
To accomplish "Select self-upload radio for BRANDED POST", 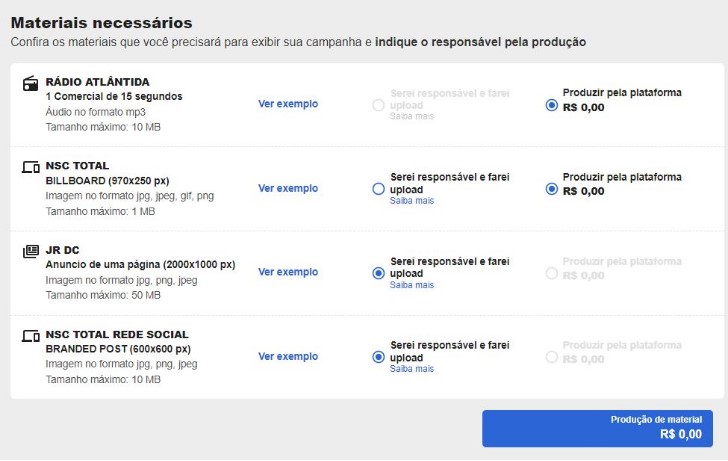I will [x=378, y=357].
